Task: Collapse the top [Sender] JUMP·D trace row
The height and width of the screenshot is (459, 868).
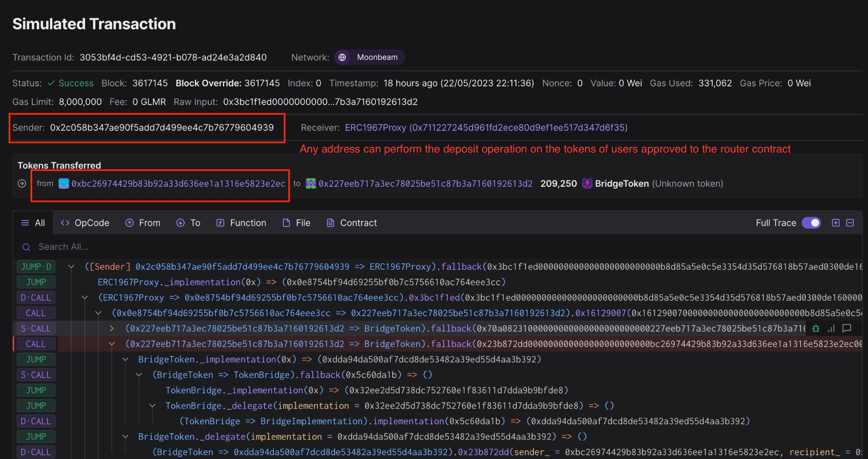Action: pos(71,267)
